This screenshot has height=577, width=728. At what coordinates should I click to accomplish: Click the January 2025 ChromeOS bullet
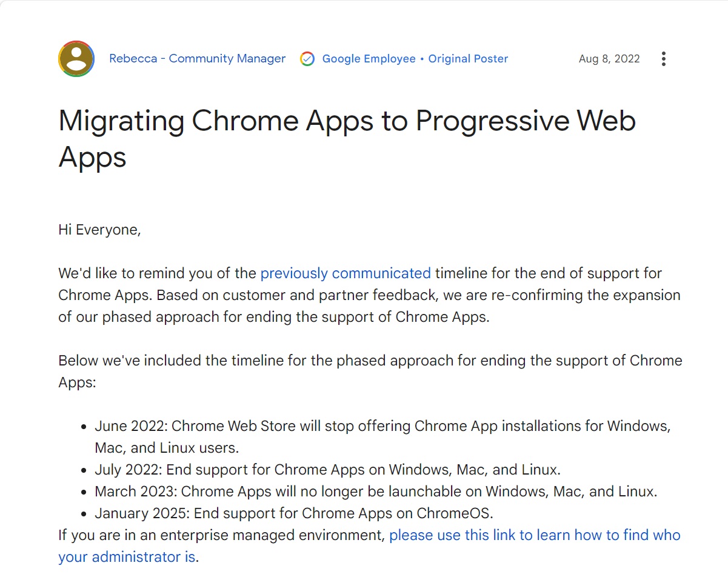pyautogui.click(x=294, y=513)
